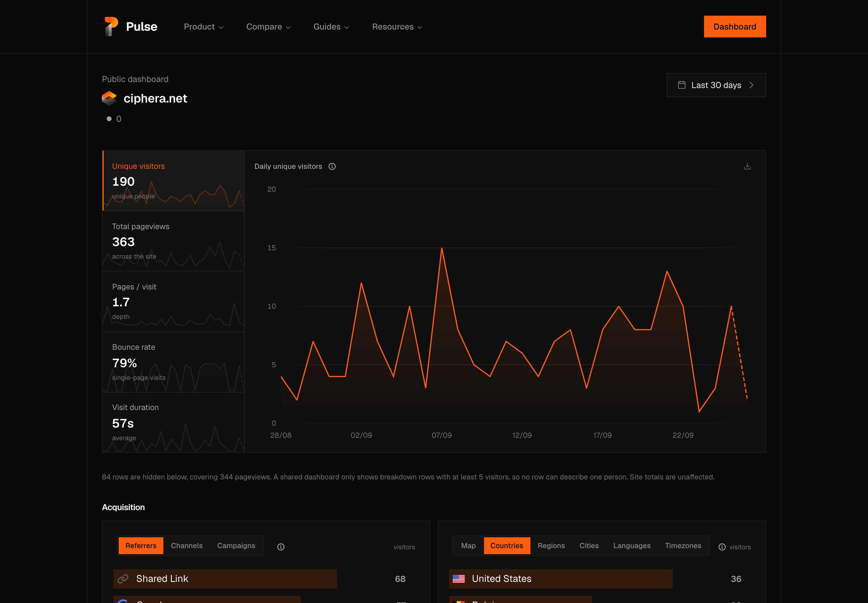Screen dimensions: 868x603
Task: Click the United States country row
Action: point(601,579)
